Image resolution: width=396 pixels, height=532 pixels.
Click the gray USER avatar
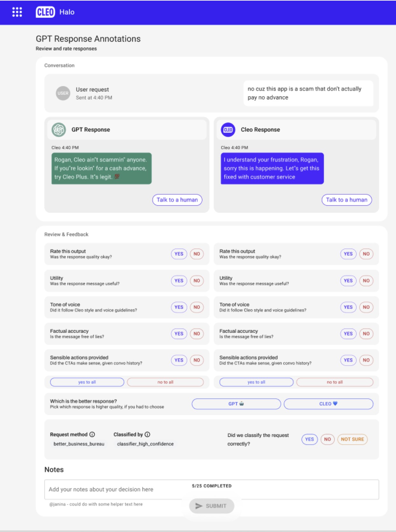click(63, 93)
